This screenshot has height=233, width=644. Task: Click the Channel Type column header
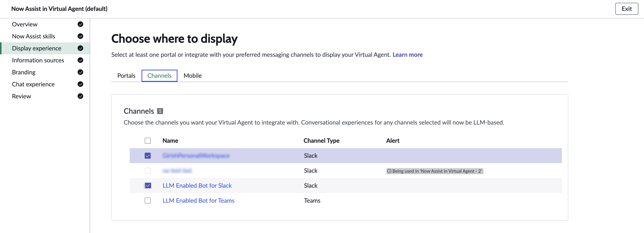click(321, 141)
